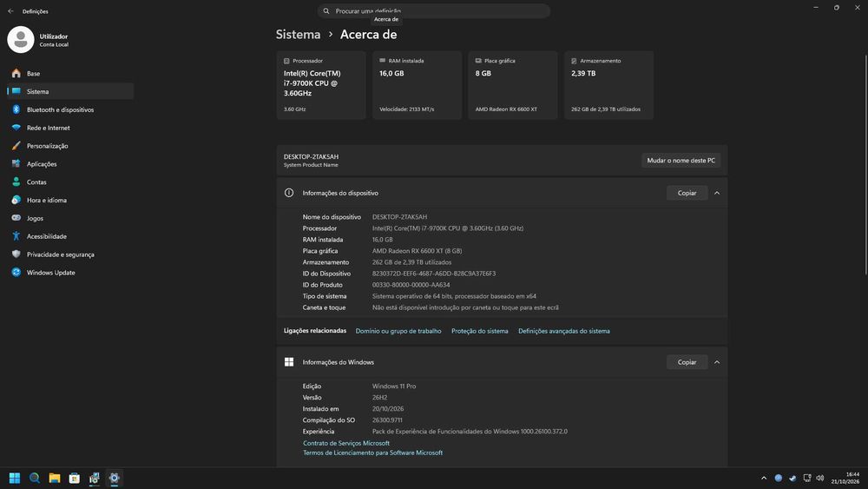The width and height of the screenshot is (868, 489).
Task: Click Mudar o nome deste PC button
Action: pyautogui.click(x=681, y=161)
